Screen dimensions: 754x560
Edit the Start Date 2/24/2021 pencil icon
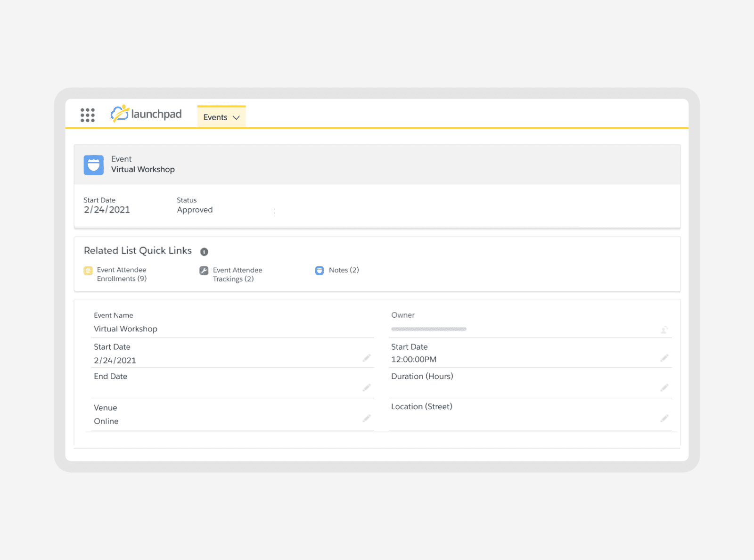pyautogui.click(x=367, y=358)
